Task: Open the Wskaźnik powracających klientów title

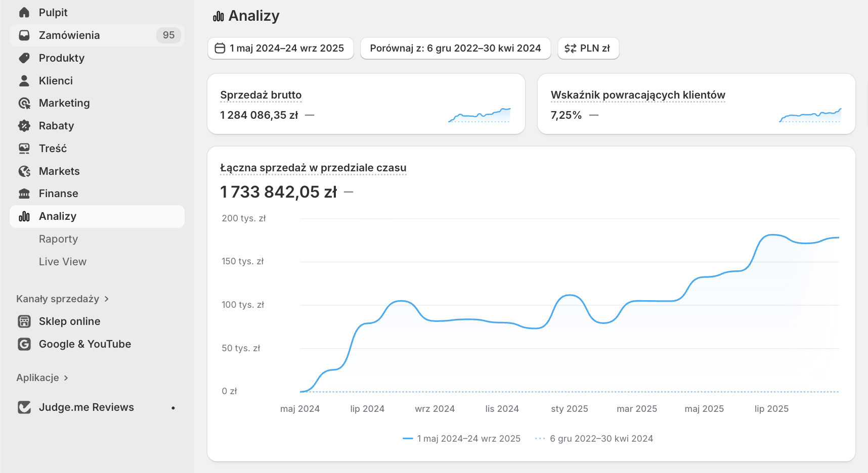Action: [638, 95]
